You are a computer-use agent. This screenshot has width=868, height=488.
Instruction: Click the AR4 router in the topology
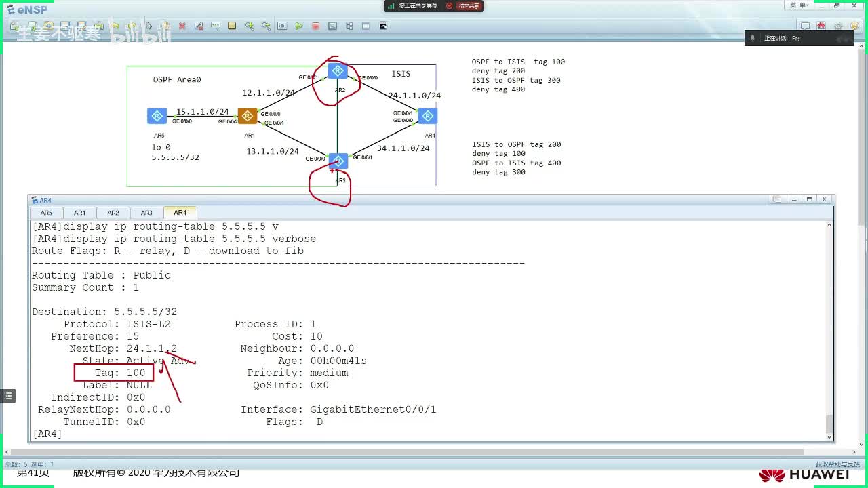pyautogui.click(x=427, y=116)
